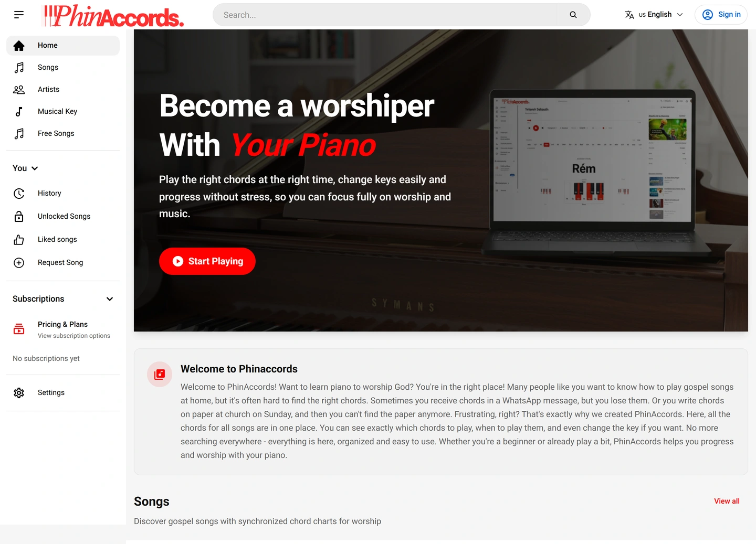
Task: Click the translate language icon
Action: pyautogui.click(x=629, y=15)
